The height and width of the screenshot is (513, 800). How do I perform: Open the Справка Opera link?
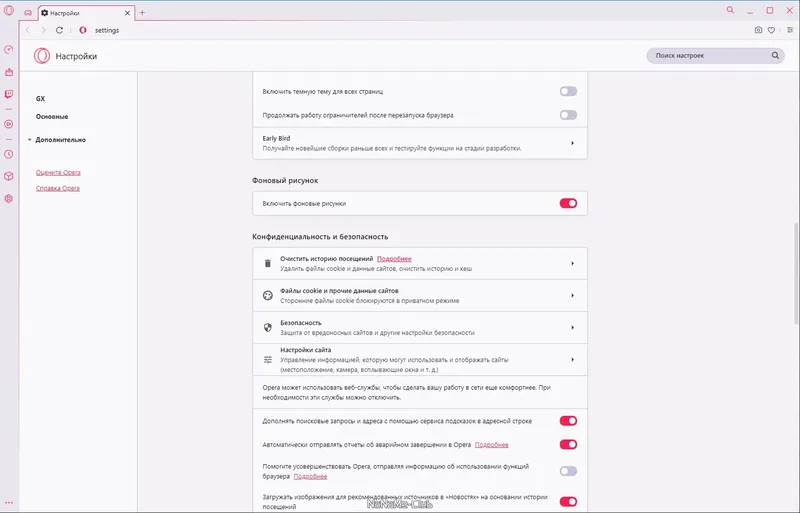58,188
